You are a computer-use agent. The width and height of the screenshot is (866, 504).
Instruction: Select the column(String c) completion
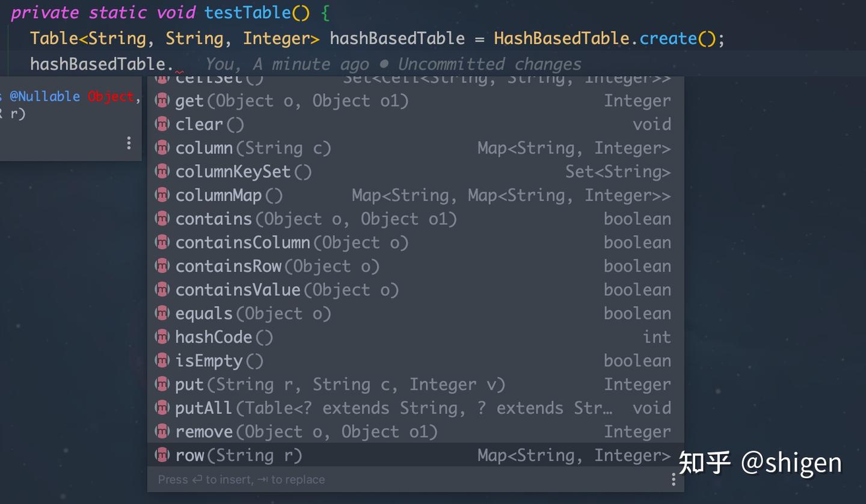[253, 149]
